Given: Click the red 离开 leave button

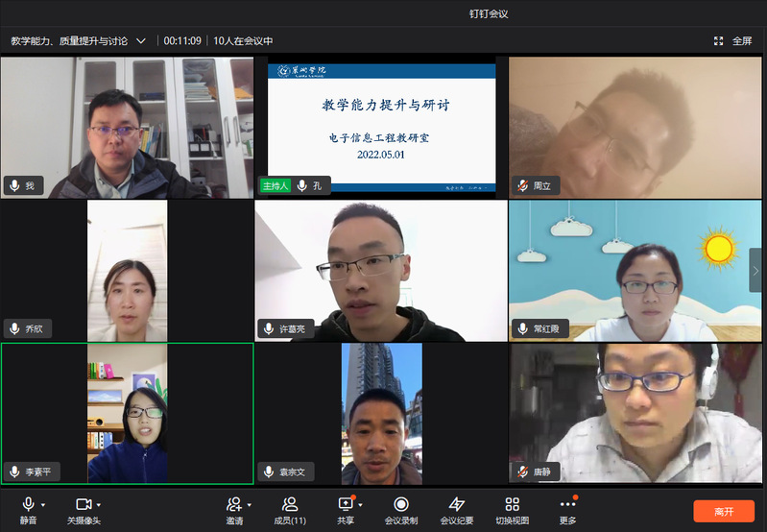Looking at the screenshot, I should coord(724,511).
